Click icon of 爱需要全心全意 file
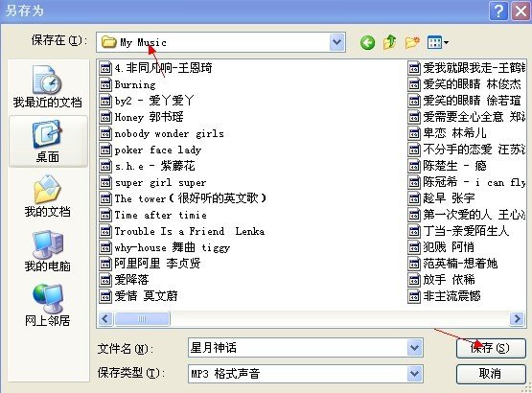 414,117
